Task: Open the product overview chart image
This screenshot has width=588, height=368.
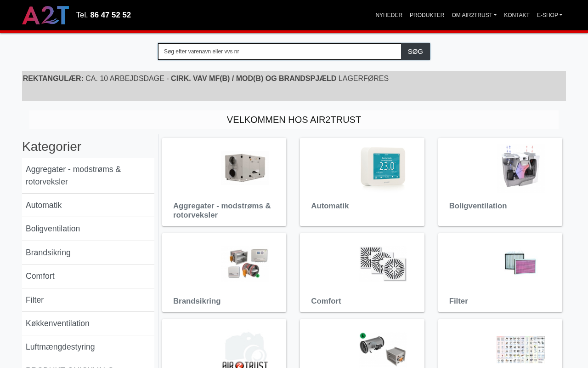Action: point(521,349)
